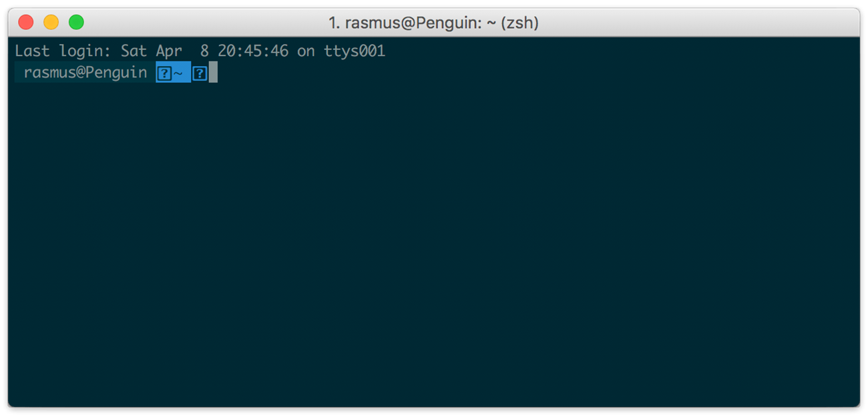Click the (zsh) text in the title bar
Screen dimensions: 868x415
519,23
